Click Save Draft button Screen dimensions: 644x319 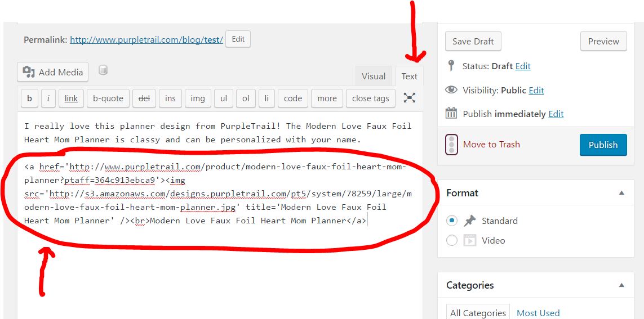tap(473, 41)
